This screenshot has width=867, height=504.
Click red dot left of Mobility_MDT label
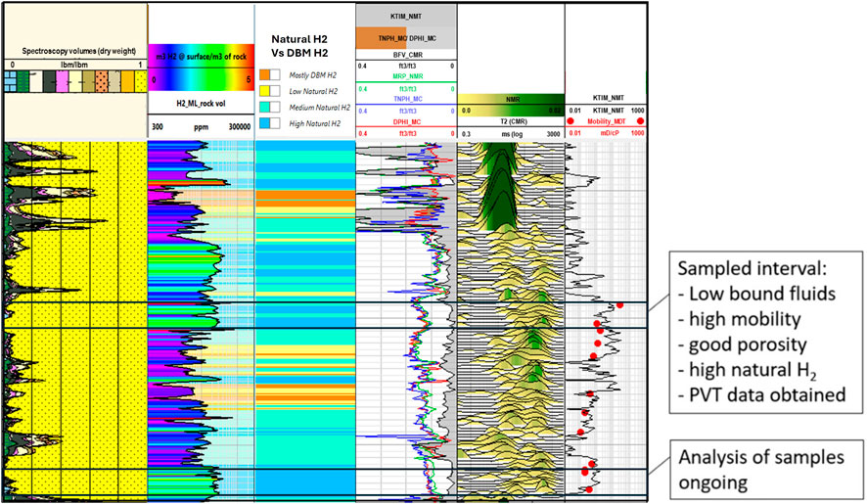coord(570,121)
